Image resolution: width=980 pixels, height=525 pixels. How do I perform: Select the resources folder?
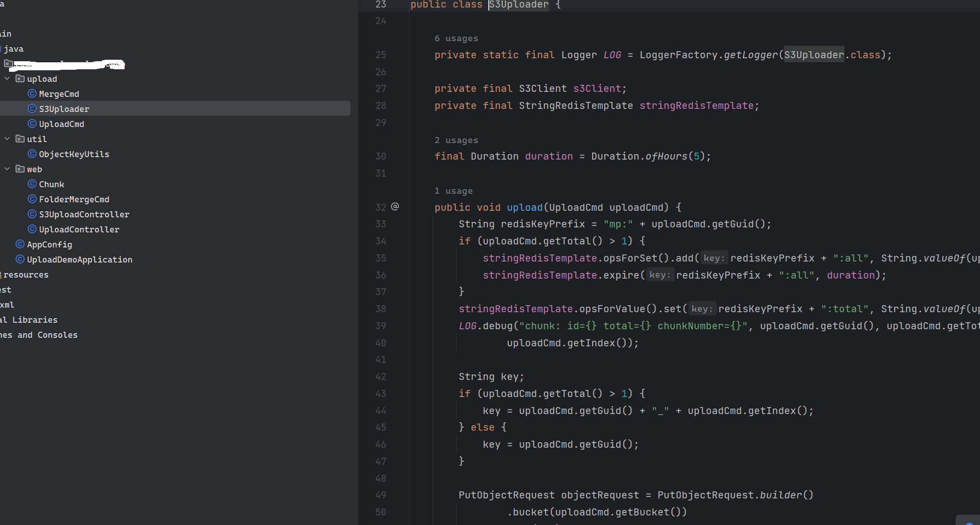pyautogui.click(x=26, y=275)
